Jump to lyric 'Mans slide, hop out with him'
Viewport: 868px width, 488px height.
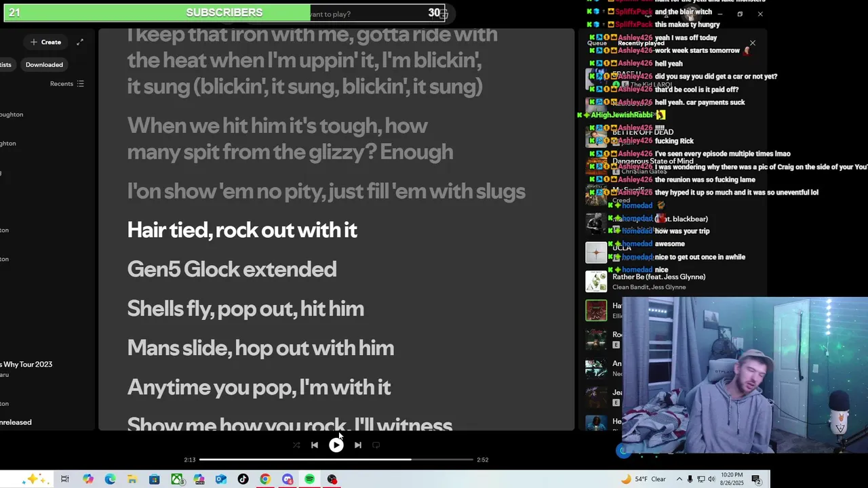(x=260, y=348)
